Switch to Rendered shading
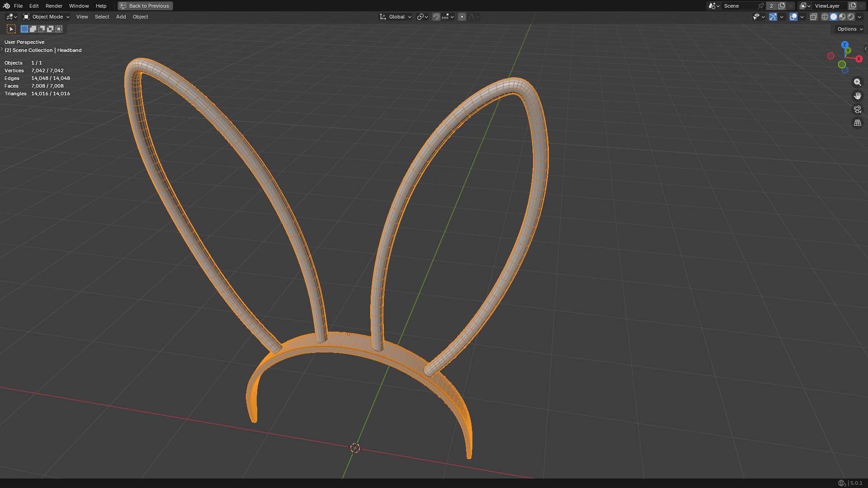The height and width of the screenshot is (488, 868). [851, 17]
